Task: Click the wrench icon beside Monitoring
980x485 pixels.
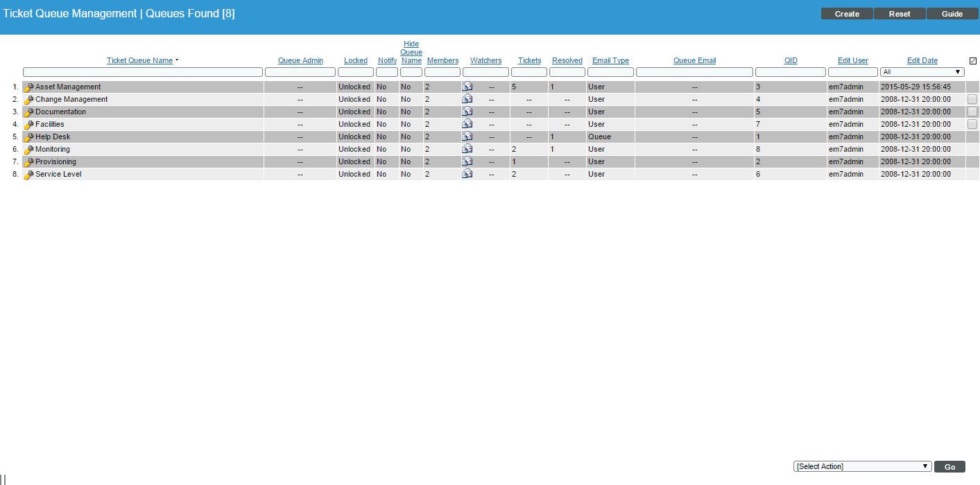Action: click(x=28, y=150)
